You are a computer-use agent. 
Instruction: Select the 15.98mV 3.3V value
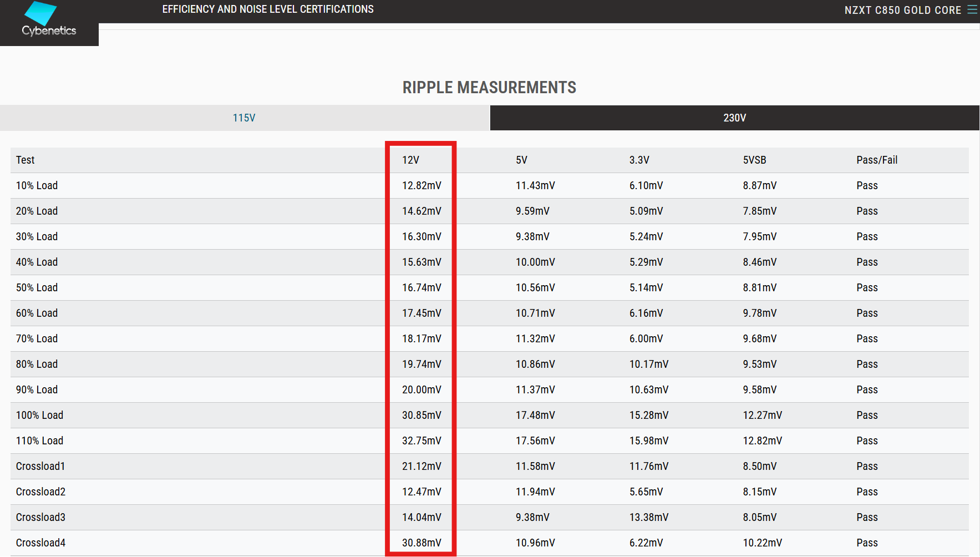coord(649,440)
